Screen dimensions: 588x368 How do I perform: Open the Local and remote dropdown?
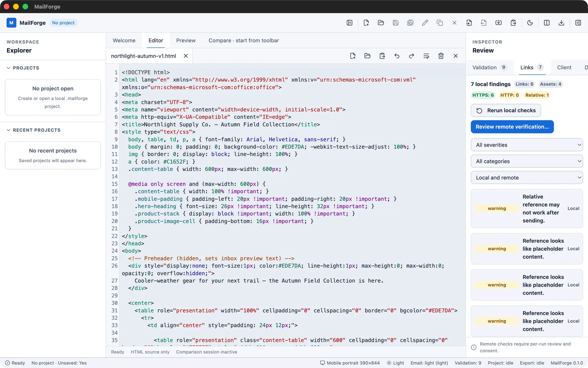coord(527,177)
